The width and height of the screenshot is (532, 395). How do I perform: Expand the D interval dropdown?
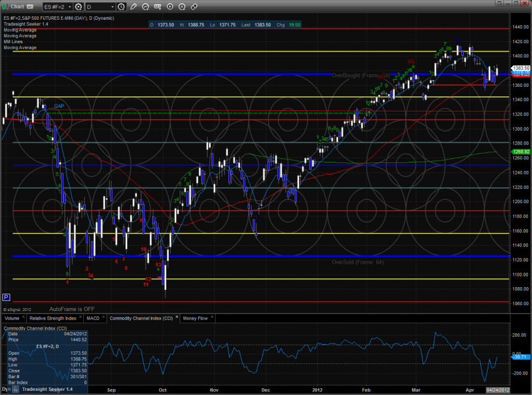pyautogui.click(x=113, y=7)
